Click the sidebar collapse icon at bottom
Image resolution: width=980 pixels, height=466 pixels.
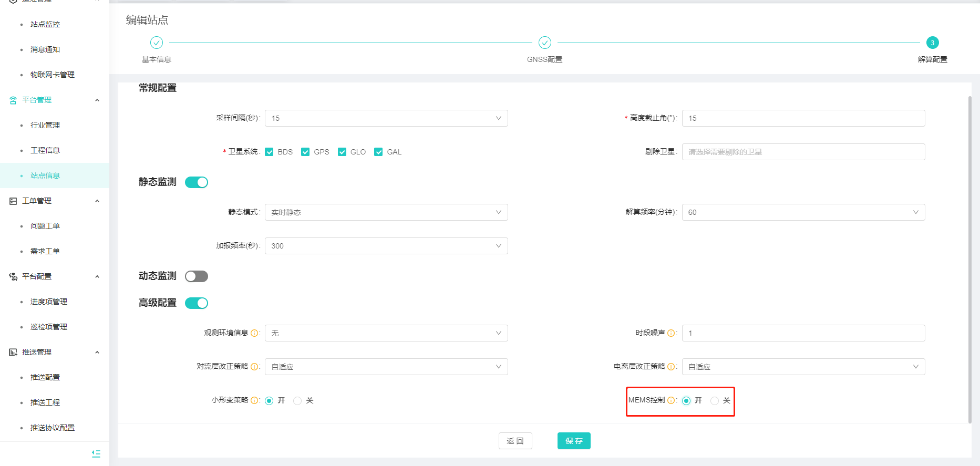click(96, 453)
